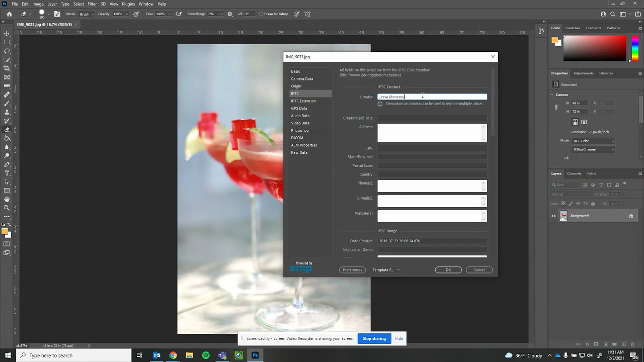Select the Move tool
The image size is (644, 362).
point(7,33)
